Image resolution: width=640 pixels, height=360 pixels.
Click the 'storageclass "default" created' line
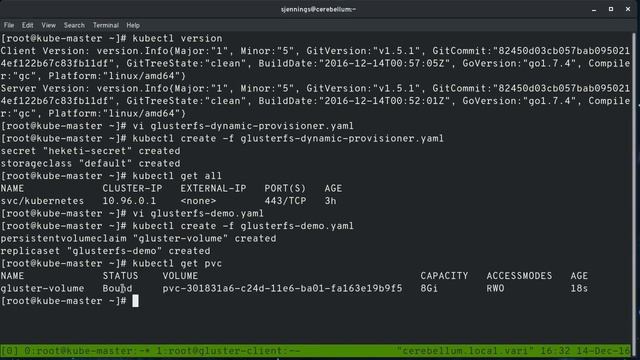(90, 163)
